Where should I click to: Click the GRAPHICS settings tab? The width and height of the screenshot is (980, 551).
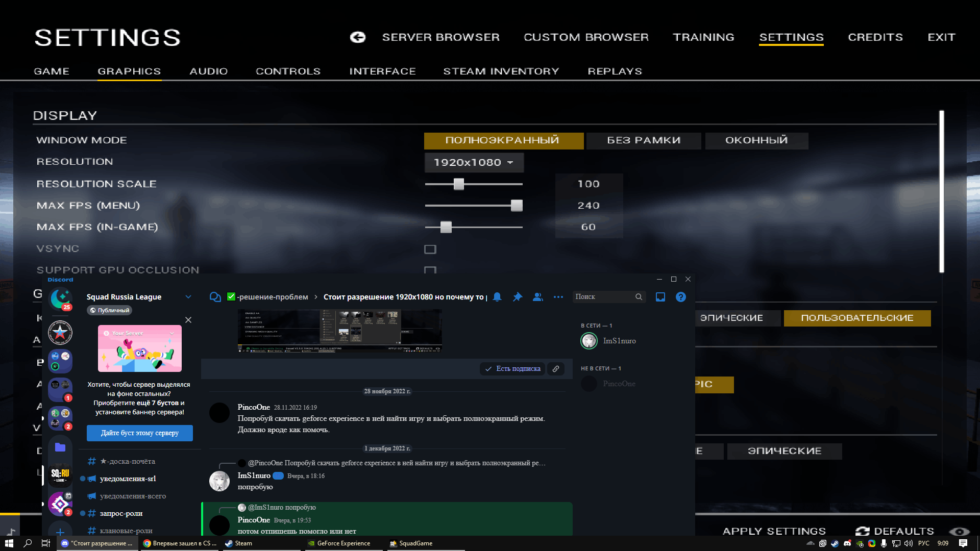point(129,70)
